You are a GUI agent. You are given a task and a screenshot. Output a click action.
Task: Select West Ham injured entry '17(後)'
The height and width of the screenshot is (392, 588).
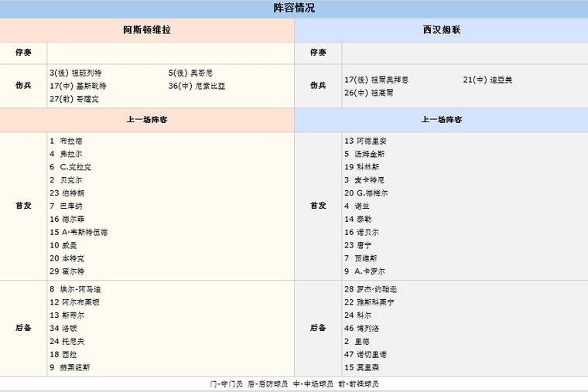point(377,80)
